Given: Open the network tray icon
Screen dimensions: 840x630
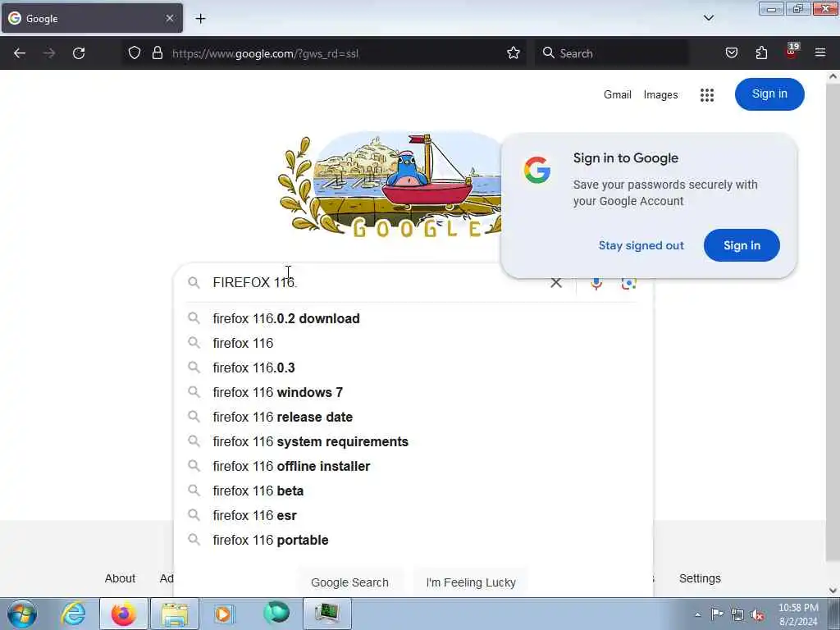Looking at the screenshot, I should click(737, 614).
